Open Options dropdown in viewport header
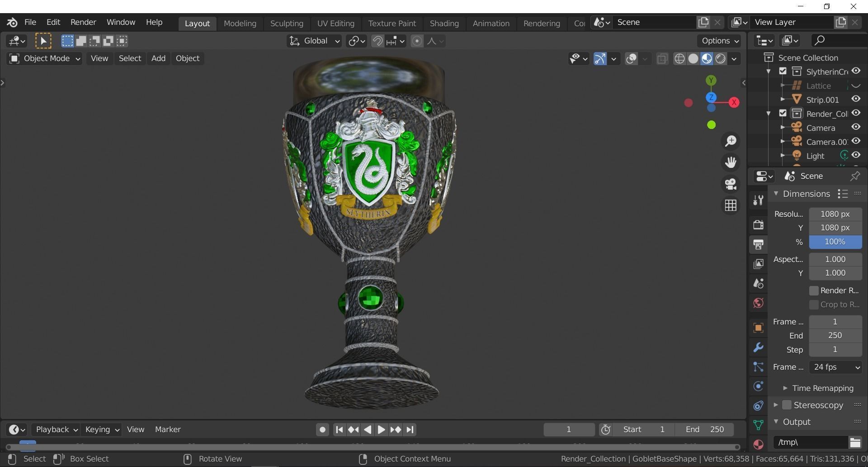 (719, 41)
